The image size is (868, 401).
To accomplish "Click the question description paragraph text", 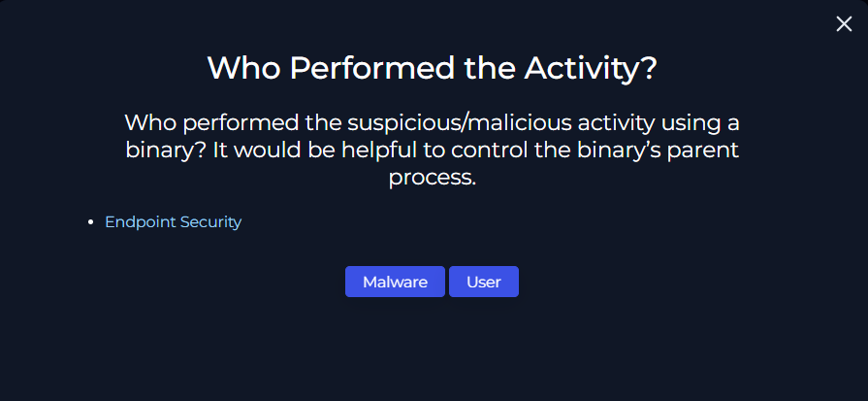I will coord(433,150).
